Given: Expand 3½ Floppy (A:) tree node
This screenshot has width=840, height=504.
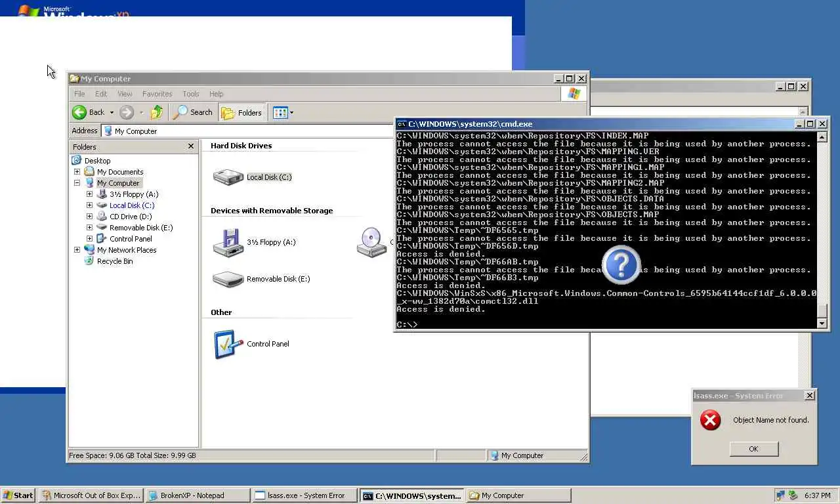Looking at the screenshot, I should click(89, 194).
